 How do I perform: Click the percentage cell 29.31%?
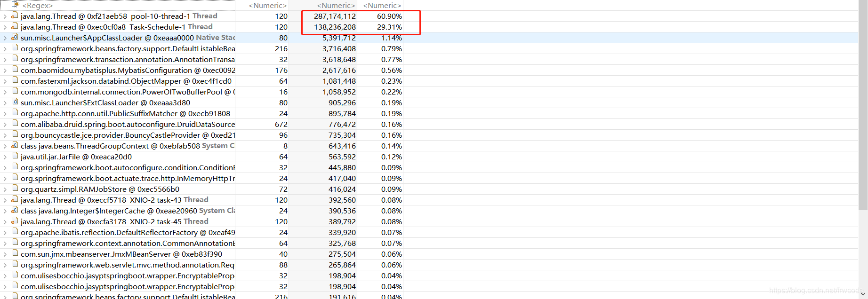click(x=389, y=27)
